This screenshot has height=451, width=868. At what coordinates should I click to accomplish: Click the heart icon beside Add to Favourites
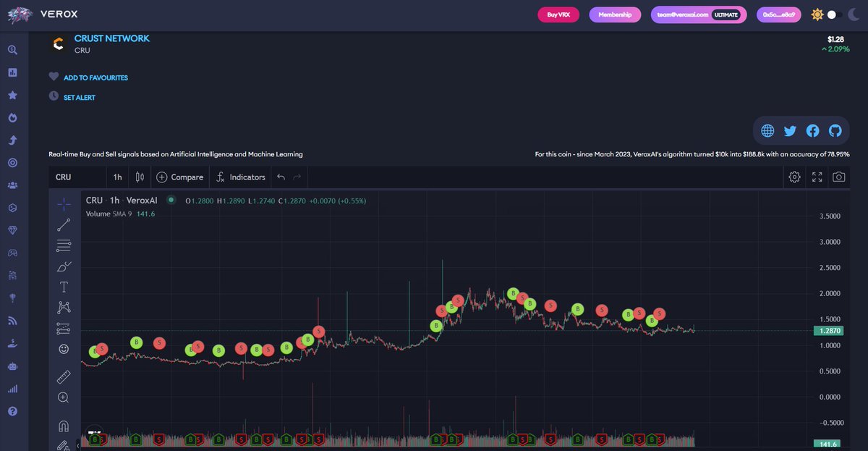(x=54, y=77)
